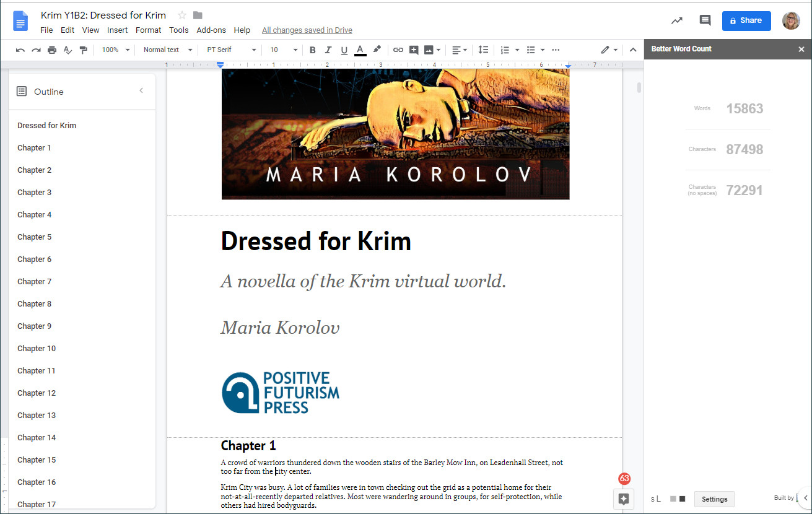Toggle bold formatting
The width and height of the screenshot is (812, 514).
[312, 50]
